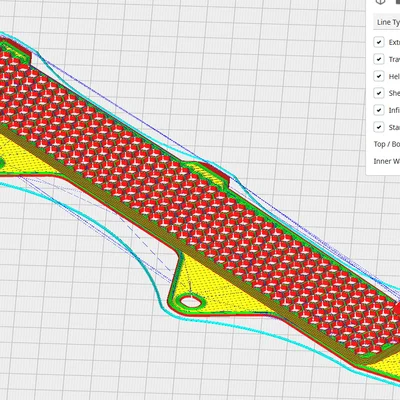Screen dimensions: 400x400
Task: Click the dark icon beside the view cube
Action: [397, 2]
